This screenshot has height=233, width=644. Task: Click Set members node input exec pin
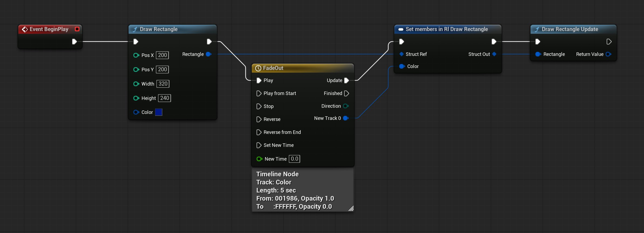pos(402,42)
